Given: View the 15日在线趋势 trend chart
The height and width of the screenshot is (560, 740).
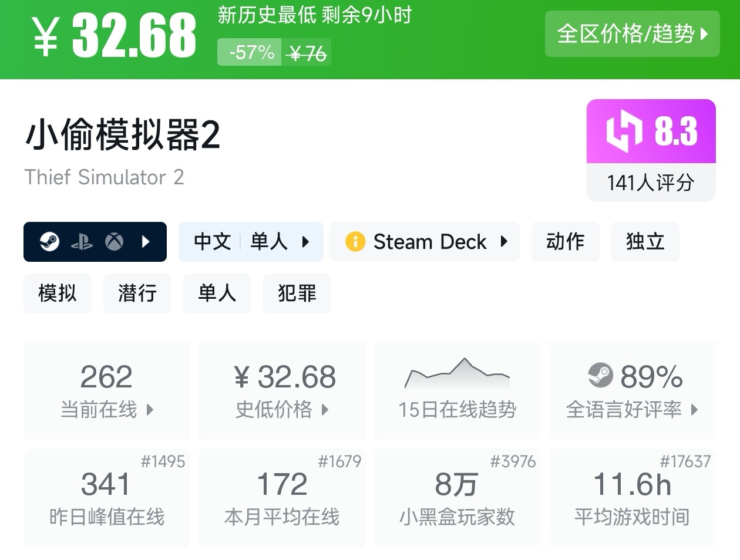Looking at the screenshot, I should click(x=457, y=390).
